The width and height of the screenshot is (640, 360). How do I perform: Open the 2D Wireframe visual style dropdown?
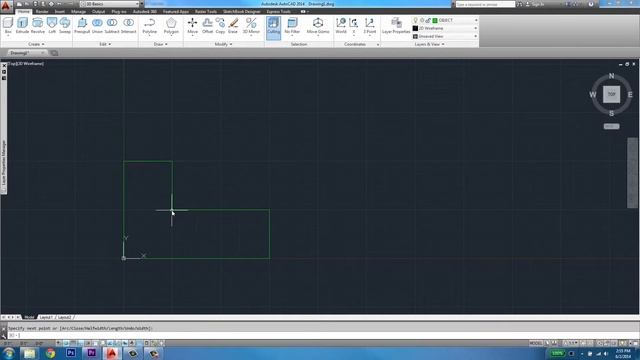coord(445,28)
